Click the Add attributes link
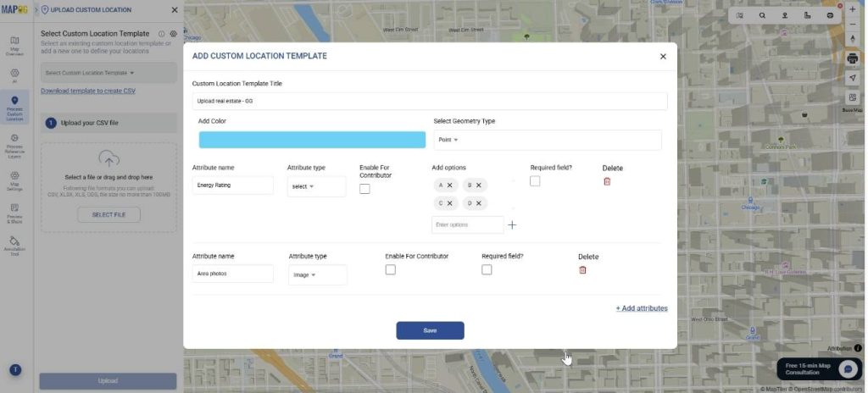Viewport: 868px width, 393px height. tap(642, 308)
